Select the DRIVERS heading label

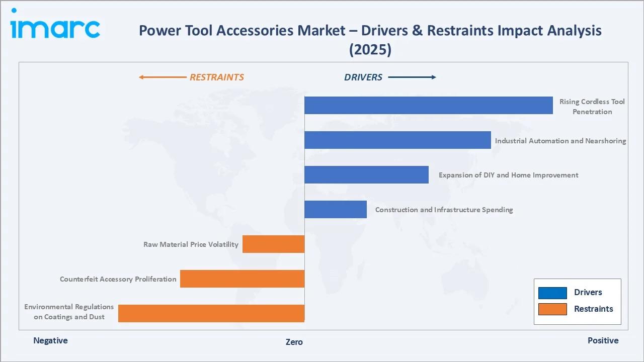pyautogui.click(x=363, y=77)
